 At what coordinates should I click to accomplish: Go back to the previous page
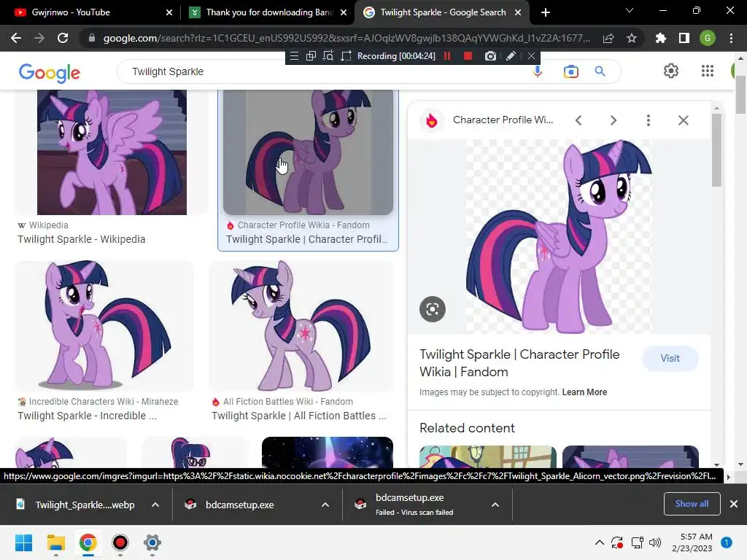coord(16,38)
